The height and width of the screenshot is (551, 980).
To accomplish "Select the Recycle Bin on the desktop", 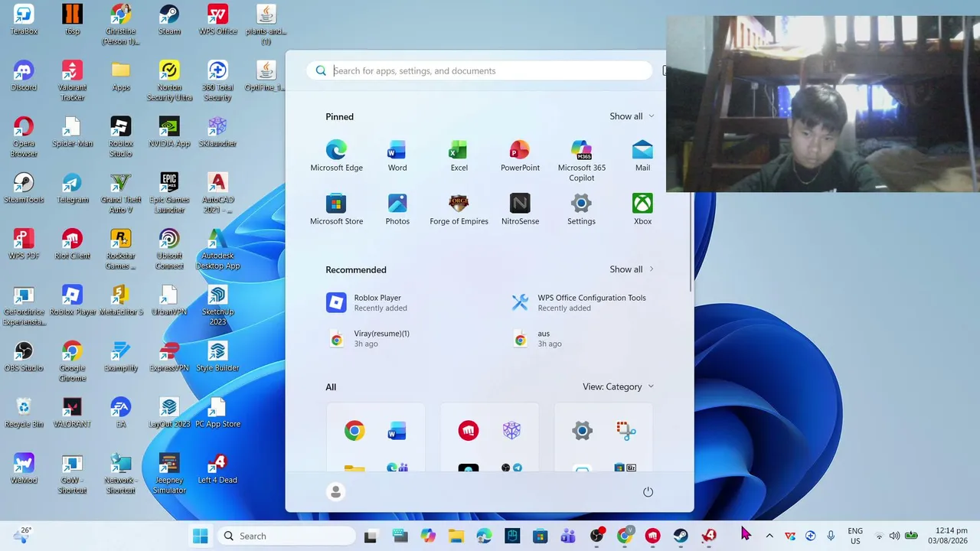I will pos(24,412).
